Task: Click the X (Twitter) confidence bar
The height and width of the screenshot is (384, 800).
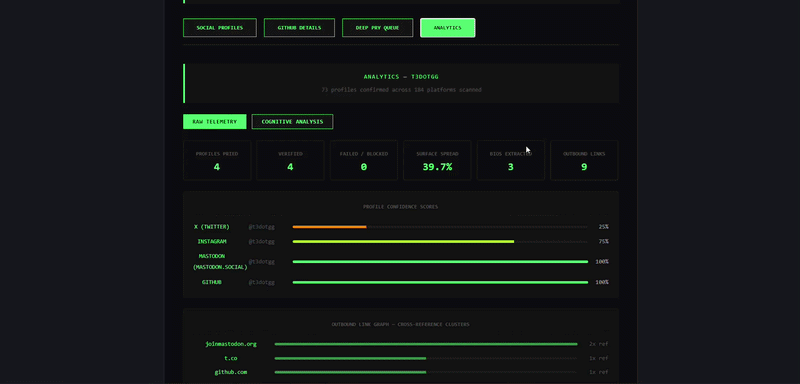Action: tap(440, 226)
